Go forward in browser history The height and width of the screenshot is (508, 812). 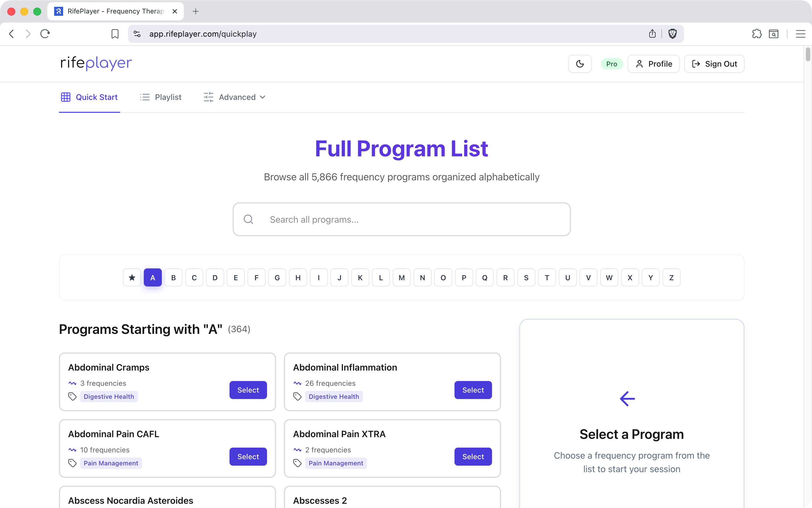point(28,34)
